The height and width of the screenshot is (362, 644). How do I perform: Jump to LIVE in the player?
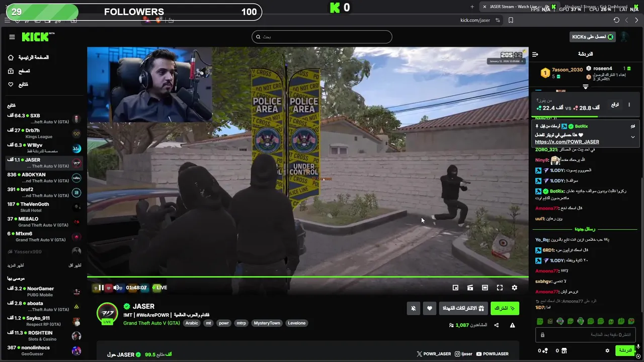pos(159,288)
